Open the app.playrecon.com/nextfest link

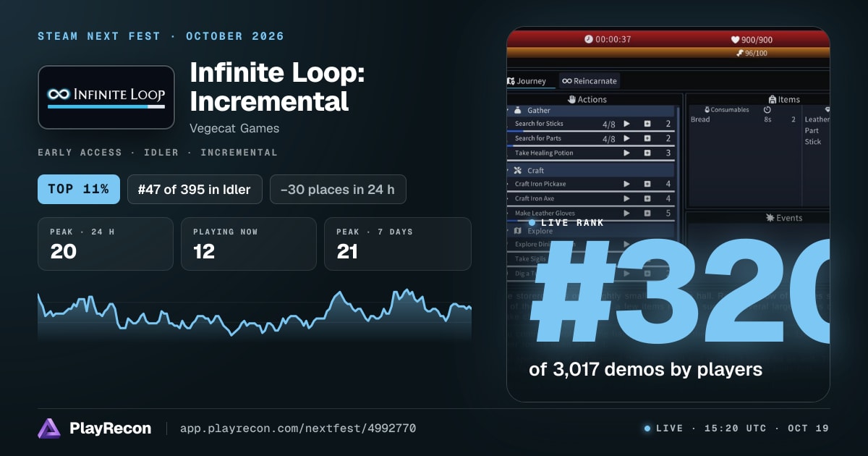298,428
